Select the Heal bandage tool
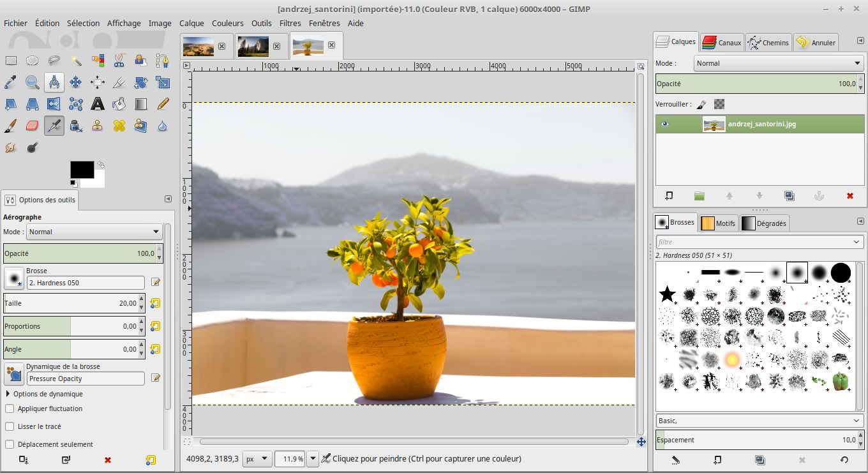This screenshot has height=473, width=868. 119,126
